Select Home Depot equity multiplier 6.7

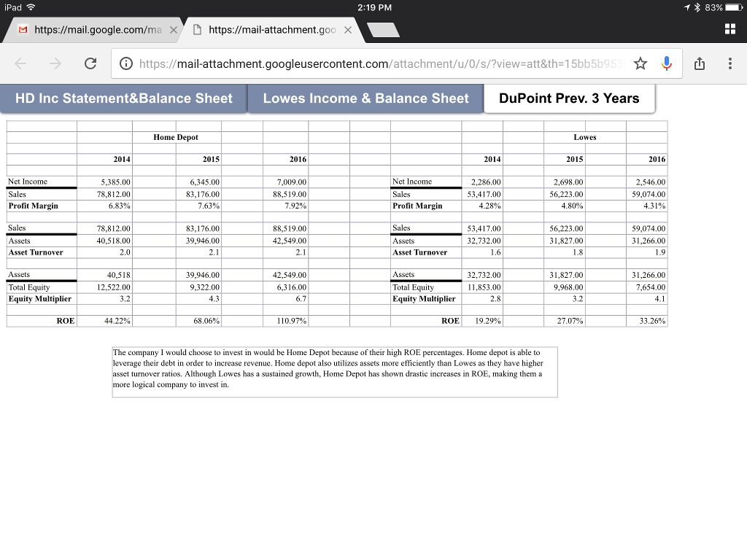tap(285, 298)
